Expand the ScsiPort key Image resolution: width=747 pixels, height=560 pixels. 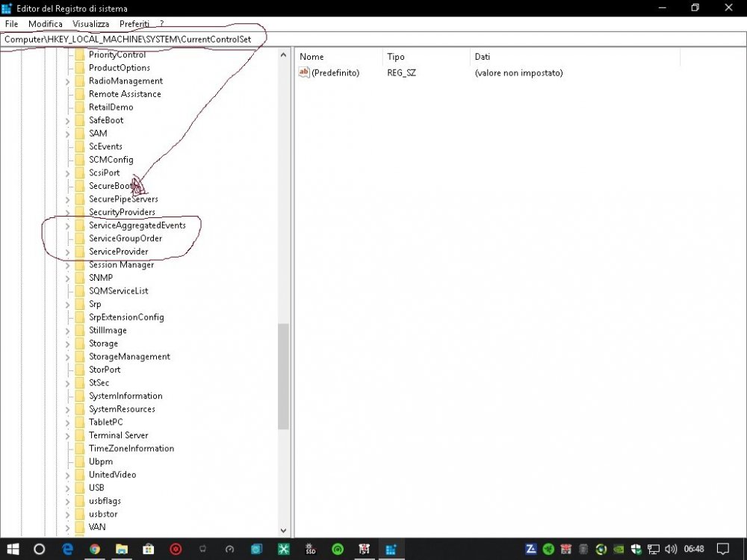[x=67, y=173]
